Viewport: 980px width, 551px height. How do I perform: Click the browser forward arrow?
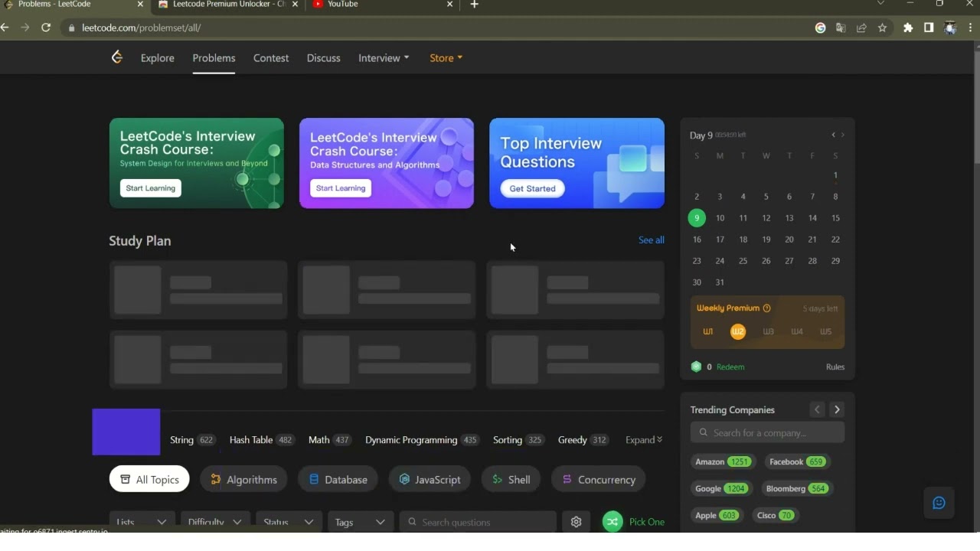(x=25, y=28)
